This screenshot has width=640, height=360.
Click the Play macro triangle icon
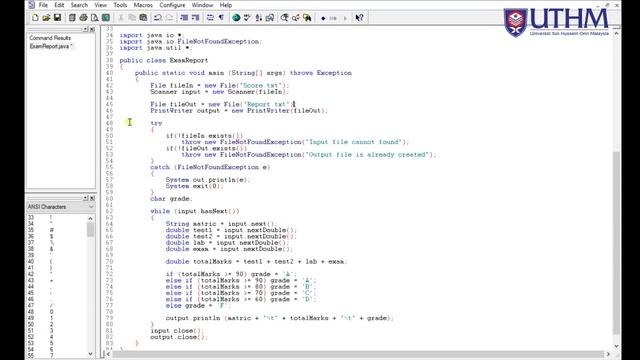click(x=345, y=18)
